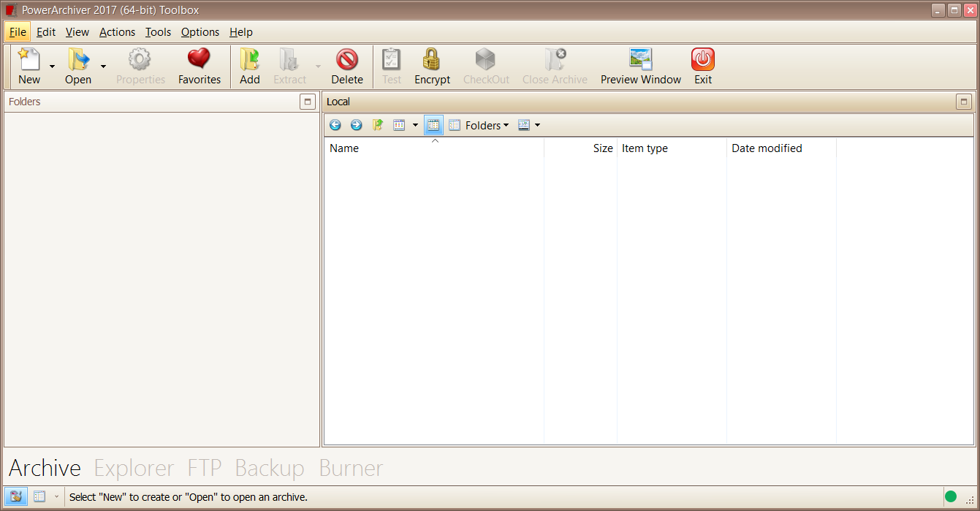The height and width of the screenshot is (511, 980).
Task: Open the File menu
Action: [18, 32]
